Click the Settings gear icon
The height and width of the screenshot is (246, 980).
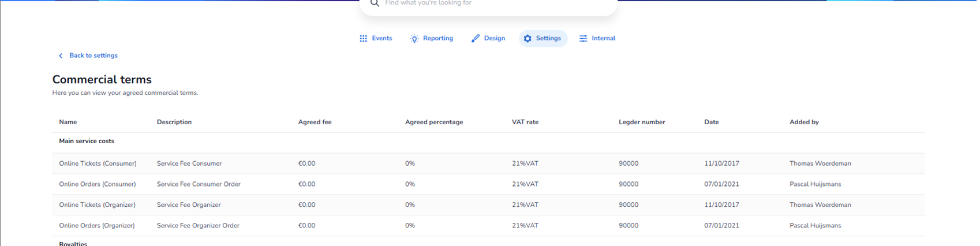(x=528, y=39)
